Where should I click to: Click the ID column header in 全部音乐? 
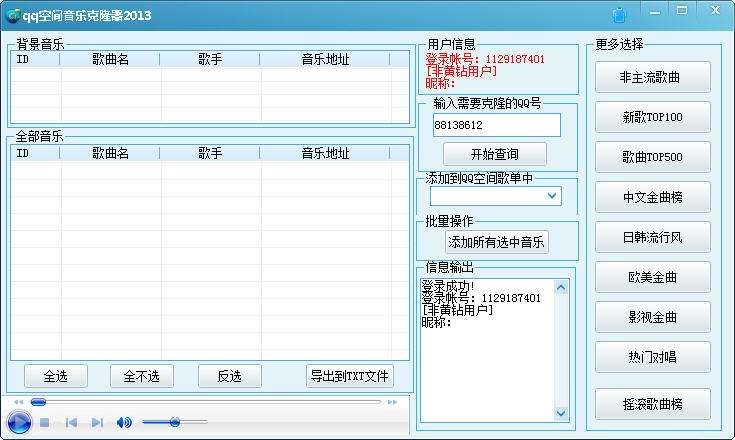point(36,153)
